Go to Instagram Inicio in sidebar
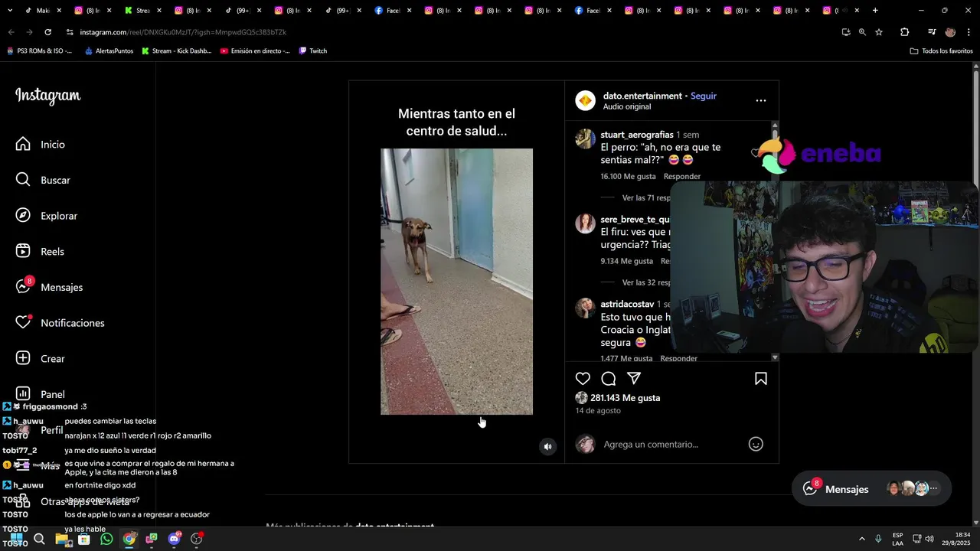Screen dimensions: 980x551 pyautogui.click(x=41, y=144)
